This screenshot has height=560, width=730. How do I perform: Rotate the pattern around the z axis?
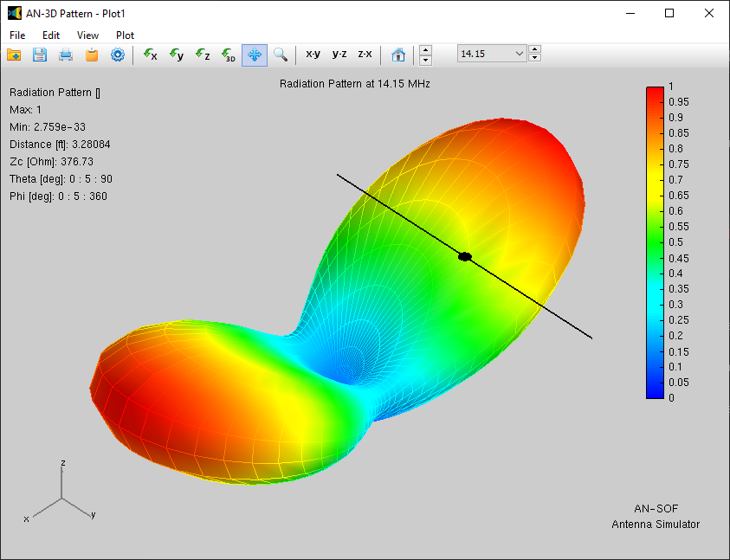203,55
